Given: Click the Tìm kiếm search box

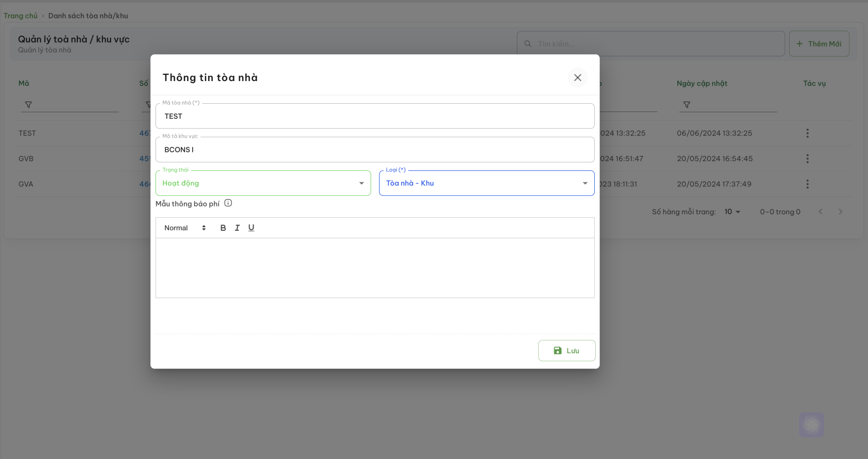Looking at the screenshot, I should tap(651, 44).
